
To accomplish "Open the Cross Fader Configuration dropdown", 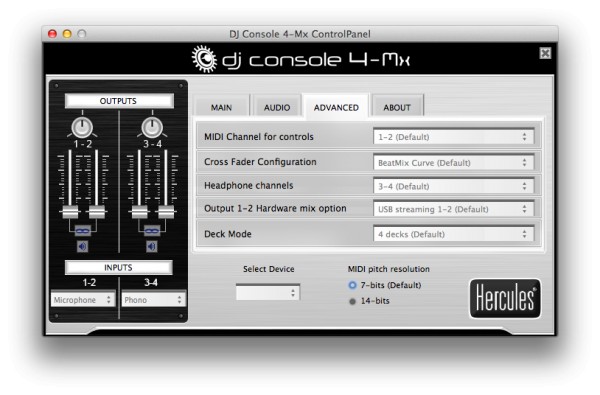I will [453, 163].
